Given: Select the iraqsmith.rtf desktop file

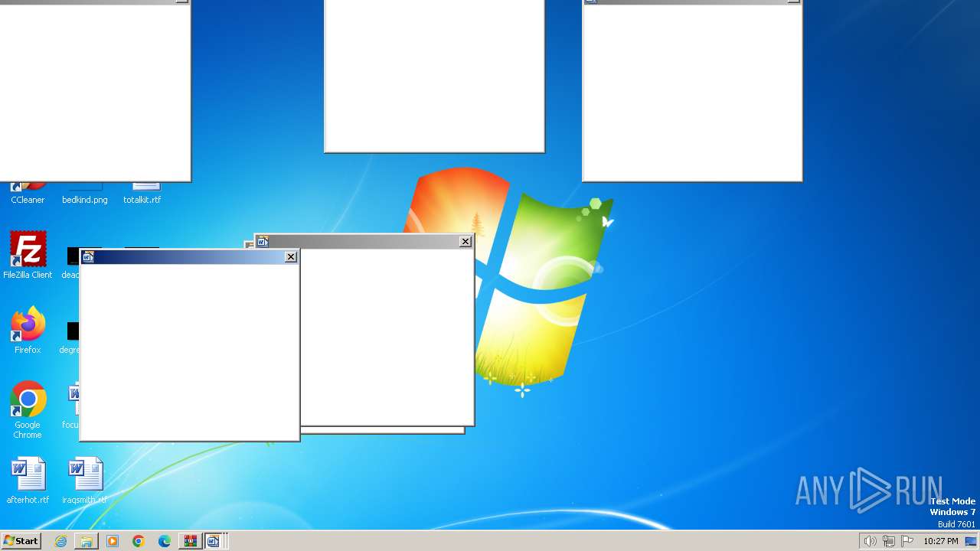Looking at the screenshot, I should pos(84,481).
